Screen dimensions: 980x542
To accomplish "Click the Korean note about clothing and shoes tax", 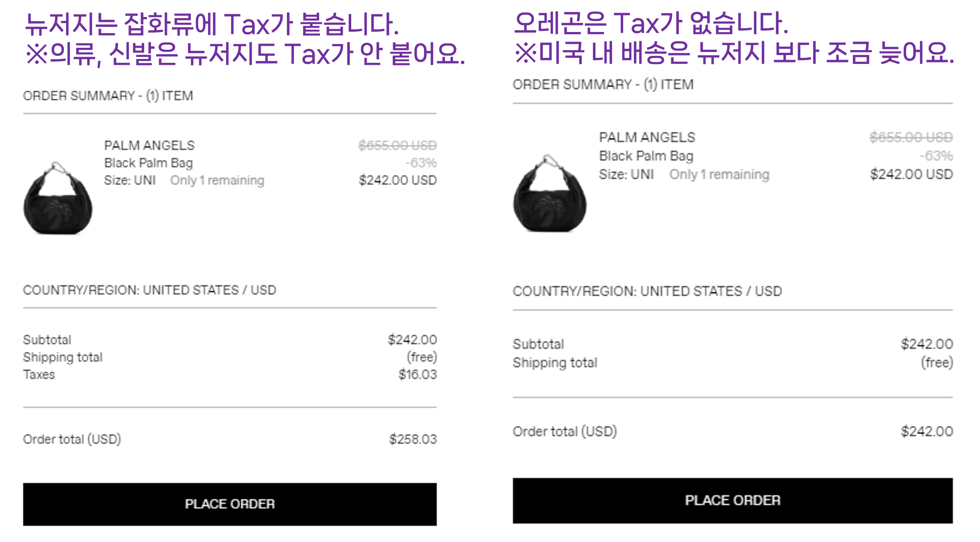I will [245, 53].
